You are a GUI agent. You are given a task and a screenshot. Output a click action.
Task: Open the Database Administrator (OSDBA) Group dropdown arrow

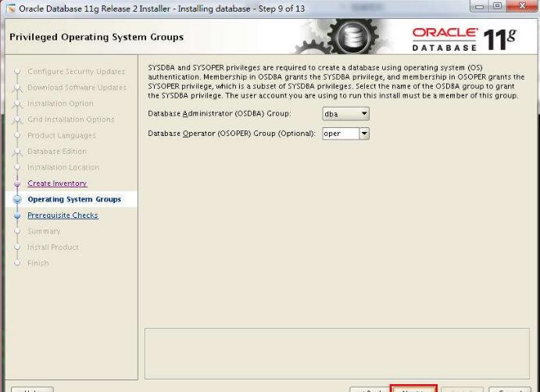coord(363,113)
